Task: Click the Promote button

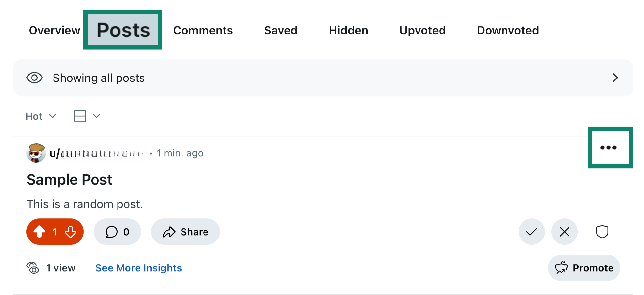Action: tap(584, 268)
